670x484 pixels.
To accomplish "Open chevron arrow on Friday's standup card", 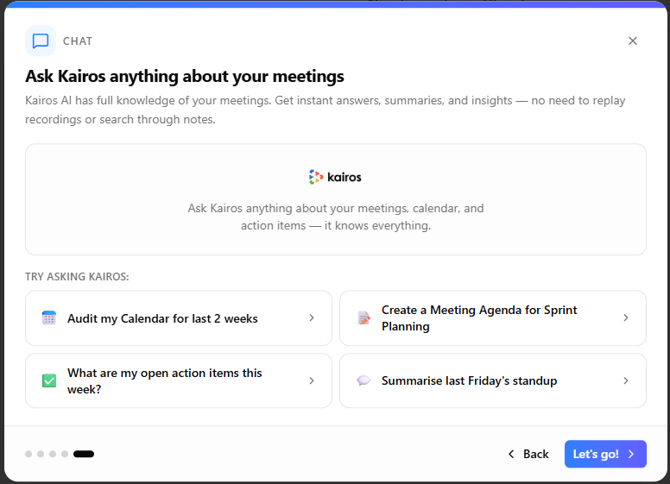I will 626,381.
